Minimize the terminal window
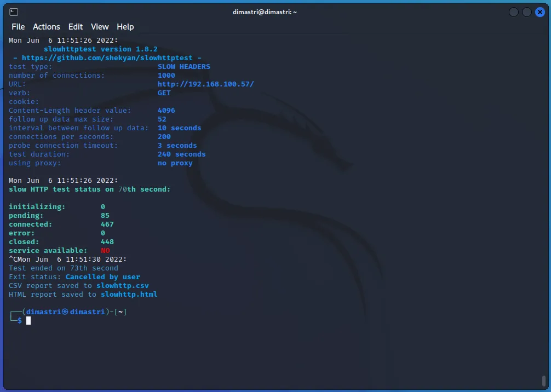551x392 pixels. [x=513, y=12]
